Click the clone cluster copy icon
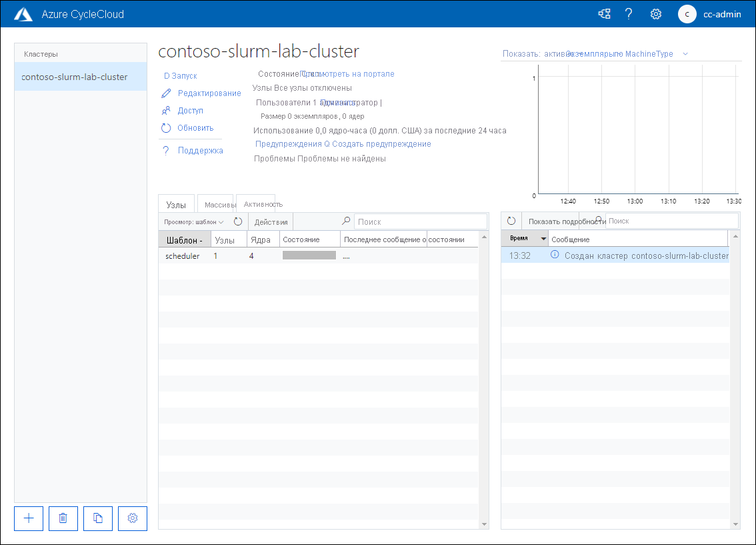The image size is (756, 545). [97, 518]
